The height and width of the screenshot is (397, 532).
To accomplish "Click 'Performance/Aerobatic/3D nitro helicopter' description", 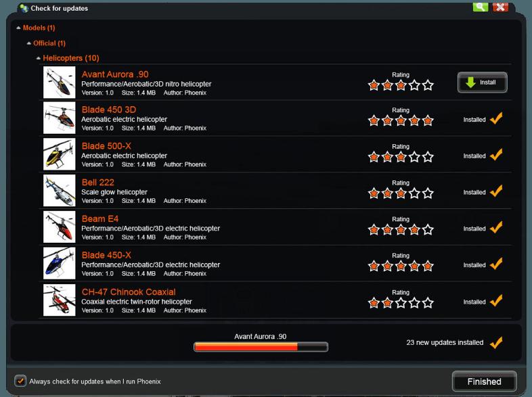I will (x=146, y=84).
